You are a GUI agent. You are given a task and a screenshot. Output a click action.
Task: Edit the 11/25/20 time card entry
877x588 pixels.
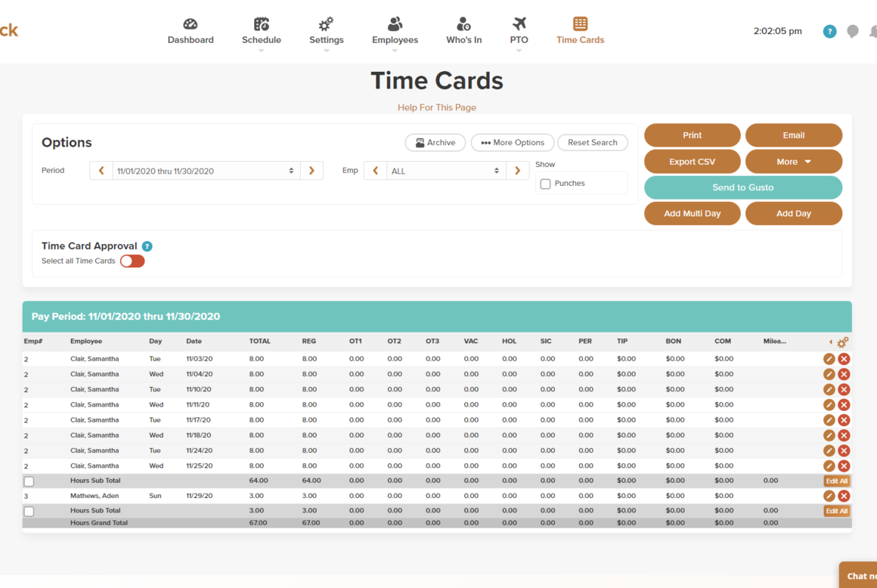click(829, 466)
